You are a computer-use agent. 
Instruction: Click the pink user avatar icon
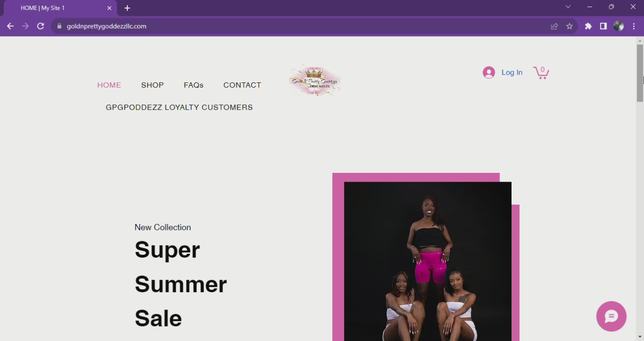(489, 72)
